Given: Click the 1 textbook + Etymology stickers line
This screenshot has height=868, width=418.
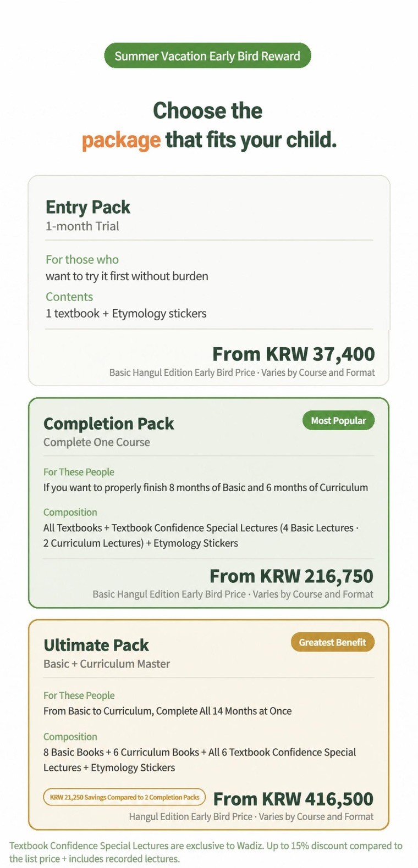Looking at the screenshot, I should (126, 314).
